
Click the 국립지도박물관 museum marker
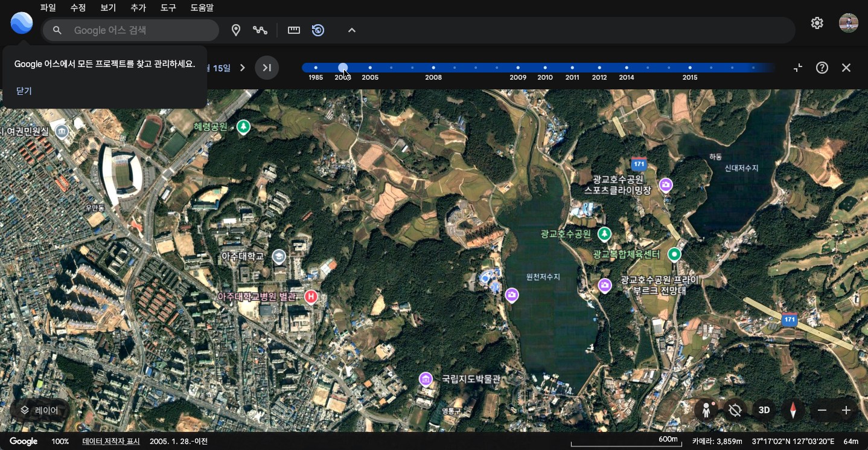(426, 379)
